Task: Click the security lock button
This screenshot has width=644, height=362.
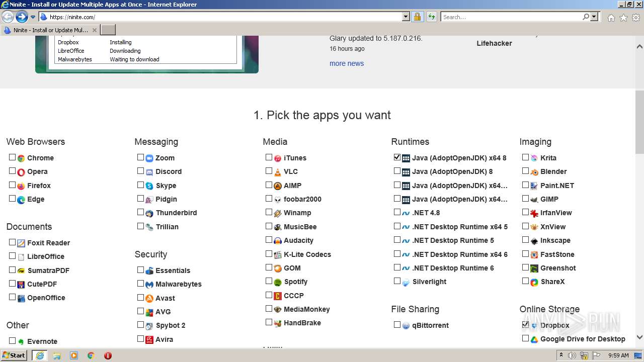Action: coord(417,17)
